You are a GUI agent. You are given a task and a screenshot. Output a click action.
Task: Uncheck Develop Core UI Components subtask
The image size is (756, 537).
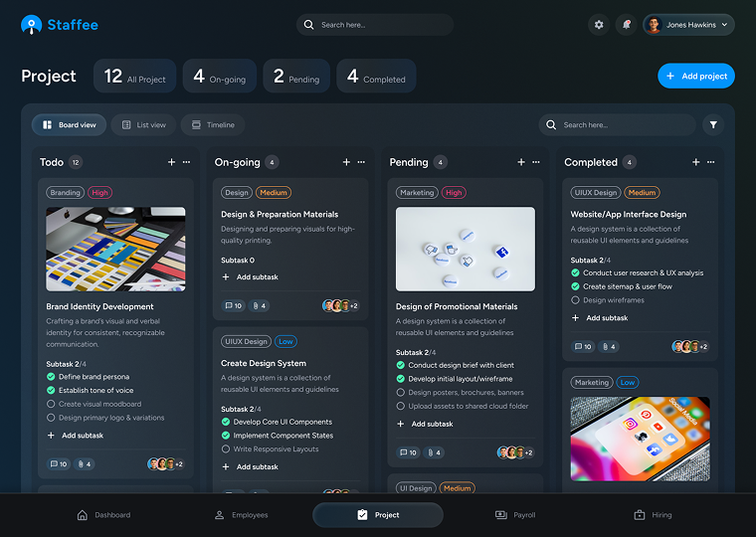pos(225,422)
